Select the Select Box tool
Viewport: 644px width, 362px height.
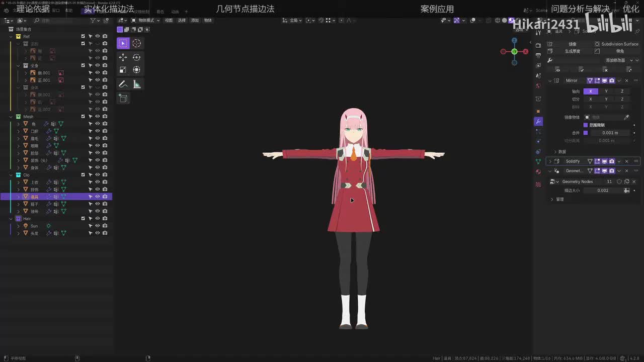point(123,43)
